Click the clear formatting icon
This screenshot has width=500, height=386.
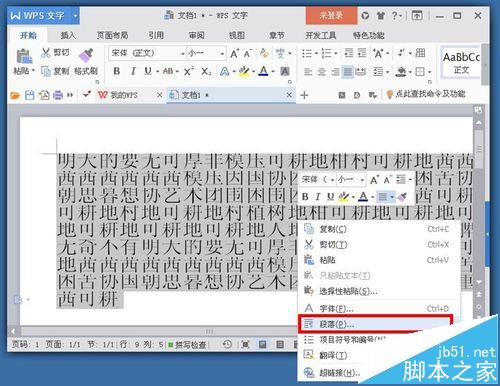[264, 53]
